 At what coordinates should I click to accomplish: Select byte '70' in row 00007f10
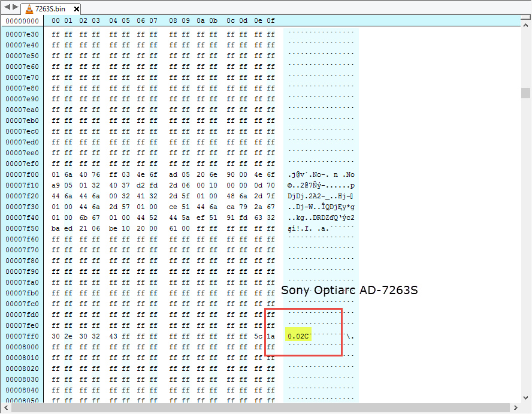271,185
